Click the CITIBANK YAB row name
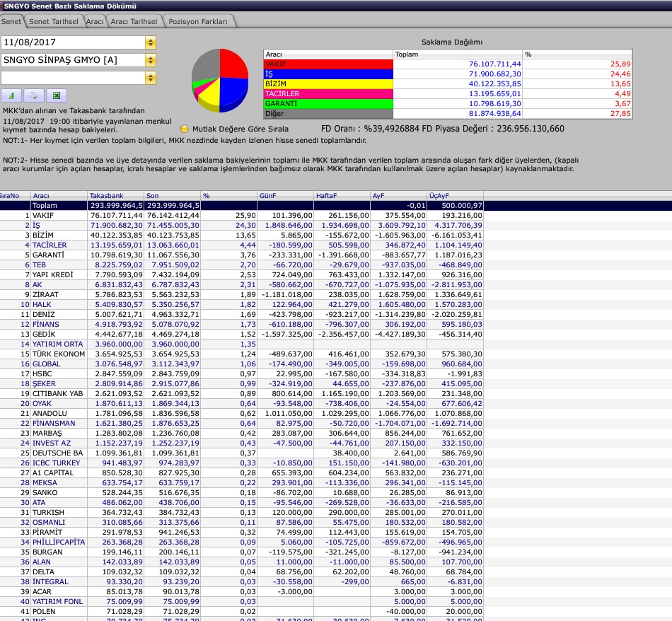 58,393
